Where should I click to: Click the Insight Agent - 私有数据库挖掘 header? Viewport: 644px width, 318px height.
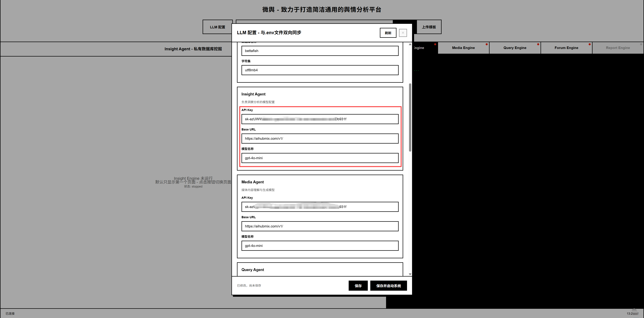193,49
